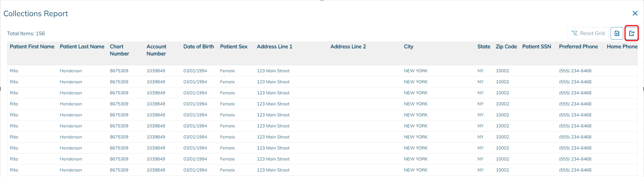
Task: Sort by Patient First Name column
Action: click(32, 47)
